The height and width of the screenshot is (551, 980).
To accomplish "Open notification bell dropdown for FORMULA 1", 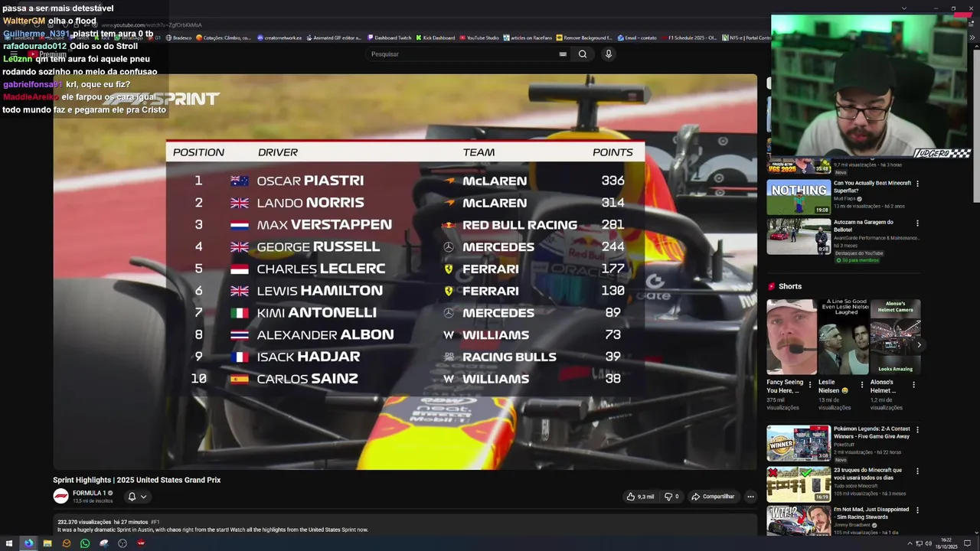I will point(137,497).
